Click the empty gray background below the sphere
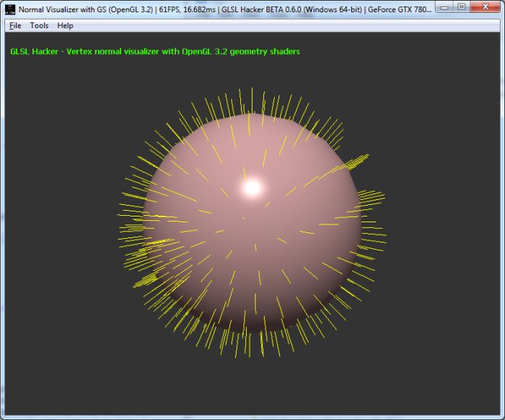Image resolution: width=505 pixels, height=420 pixels. coord(252,386)
